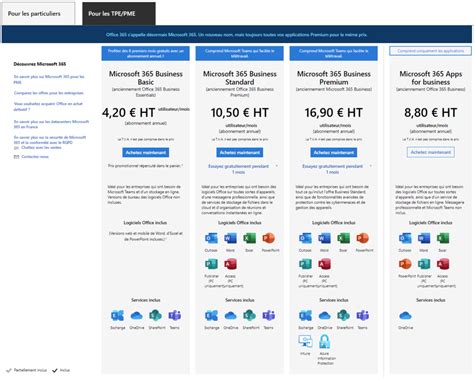
Task: Click the Exchange icon under Business Basic
Action: pyautogui.click(x=117, y=315)
